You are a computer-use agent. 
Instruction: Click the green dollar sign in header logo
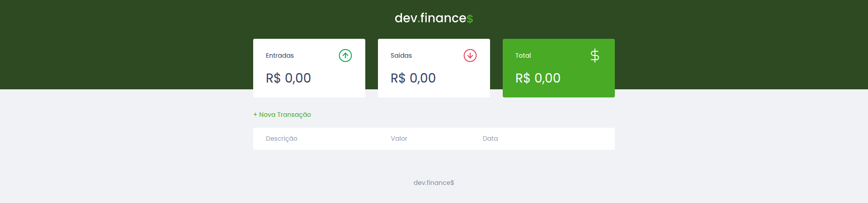tap(470, 19)
